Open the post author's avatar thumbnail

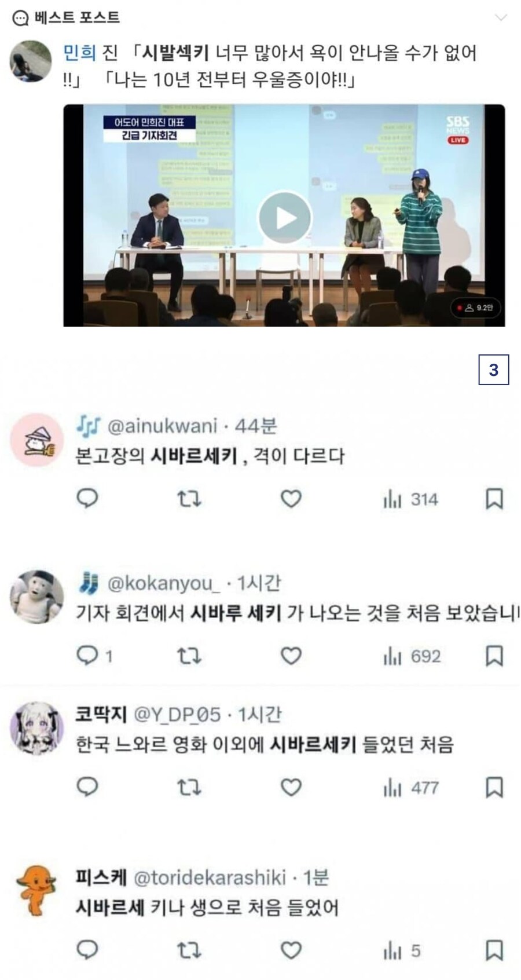coord(31,61)
